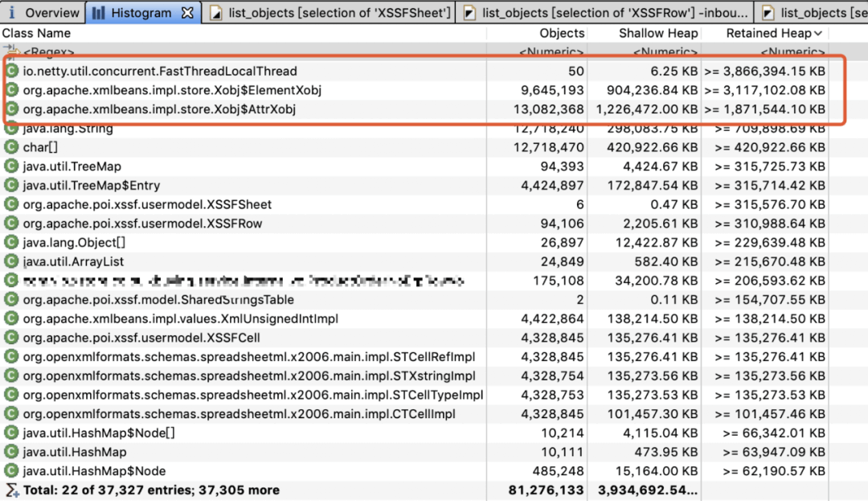The width and height of the screenshot is (868, 501).
Task: Click the Regex filter field for class names
Action: point(49,52)
